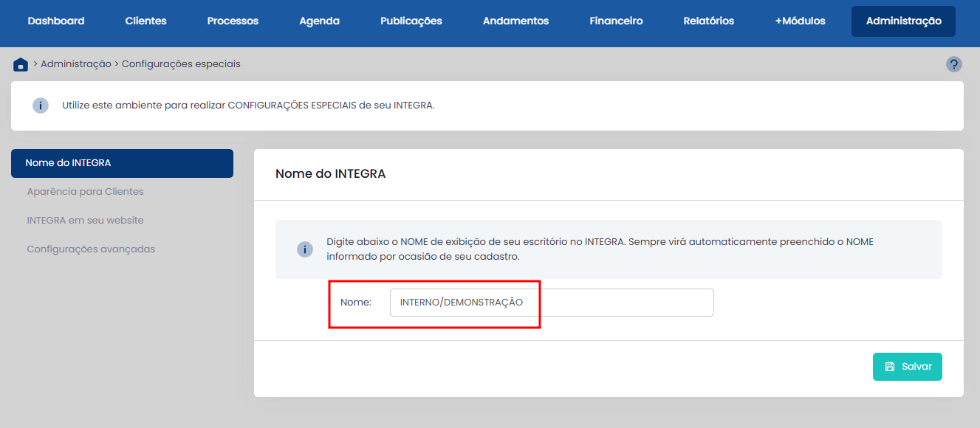Open the help question mark icon

(x=953, y=64)
